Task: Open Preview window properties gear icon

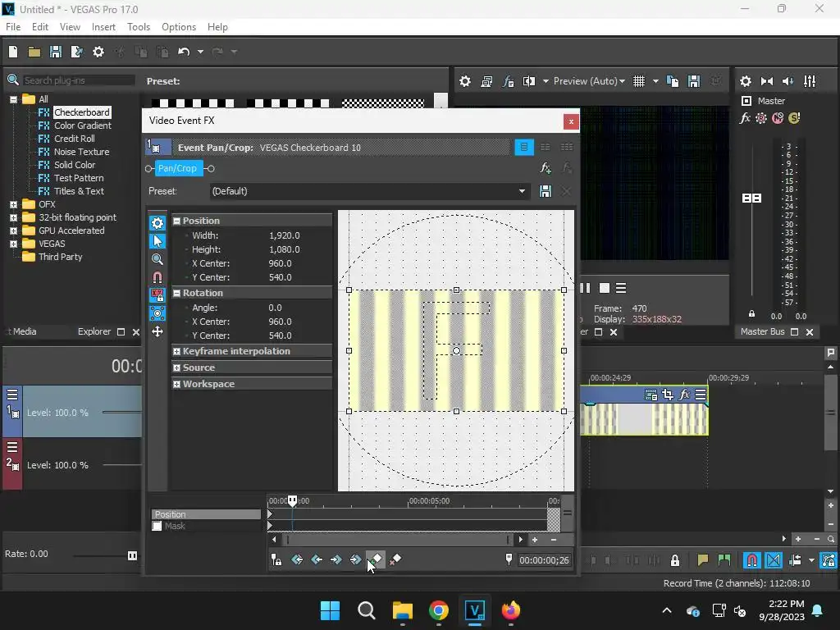Action: pyautogui.click(x=465, y=81)
